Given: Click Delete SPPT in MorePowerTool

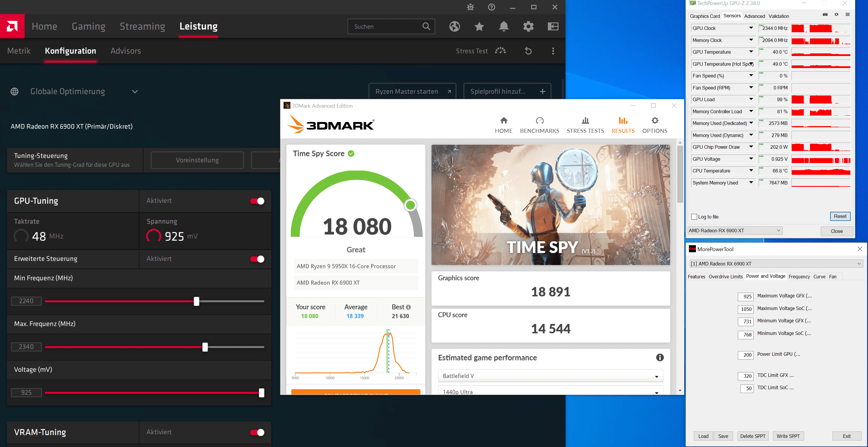Looking at the screenshot, I should [x=753, y=436].
